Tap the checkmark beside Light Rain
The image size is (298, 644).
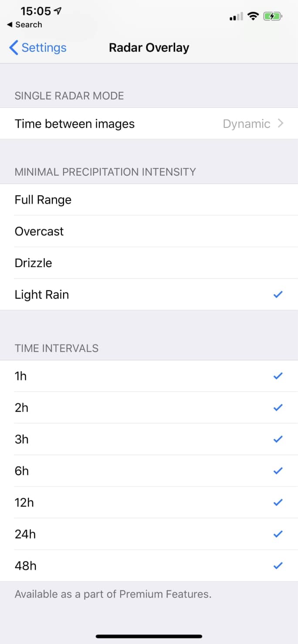(278, 295)
